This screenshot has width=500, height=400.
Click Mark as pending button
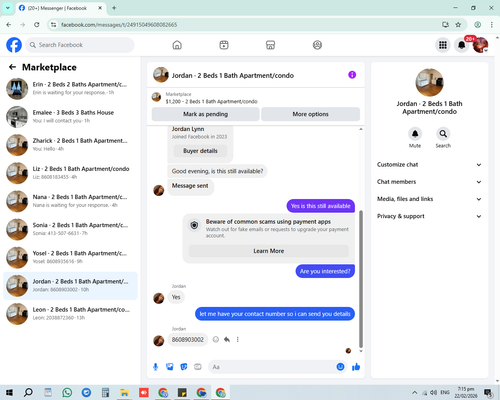pos(205,114)
